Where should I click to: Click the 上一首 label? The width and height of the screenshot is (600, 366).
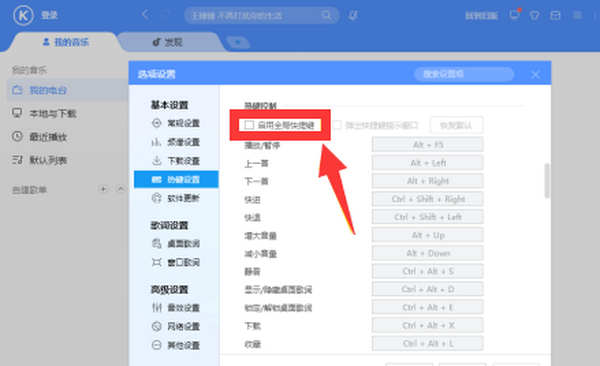(256, 163)
